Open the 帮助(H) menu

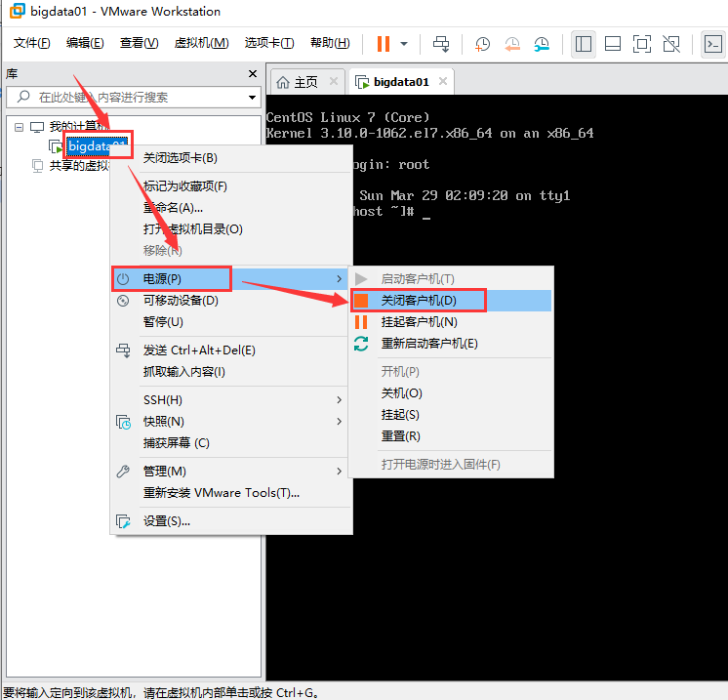point(330,43)
